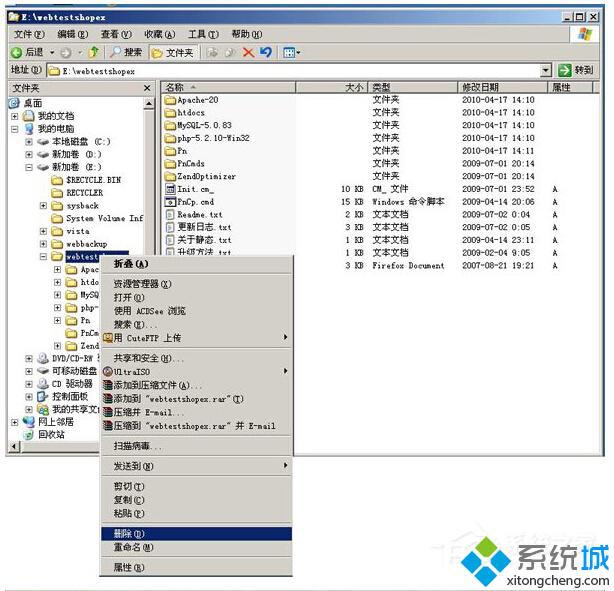Sort by Date Modified (修改日期) header
Viewport: 614px width, 591px height.
coord(503,87)
